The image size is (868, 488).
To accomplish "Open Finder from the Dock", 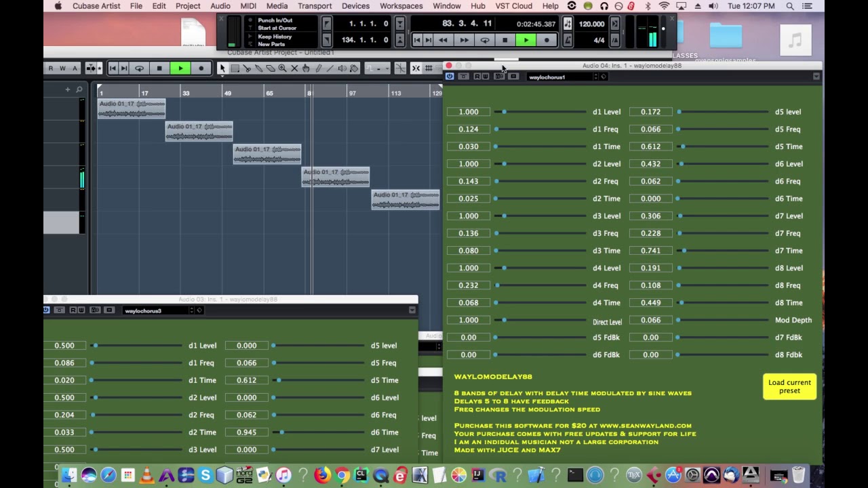I will coord(69,475).
